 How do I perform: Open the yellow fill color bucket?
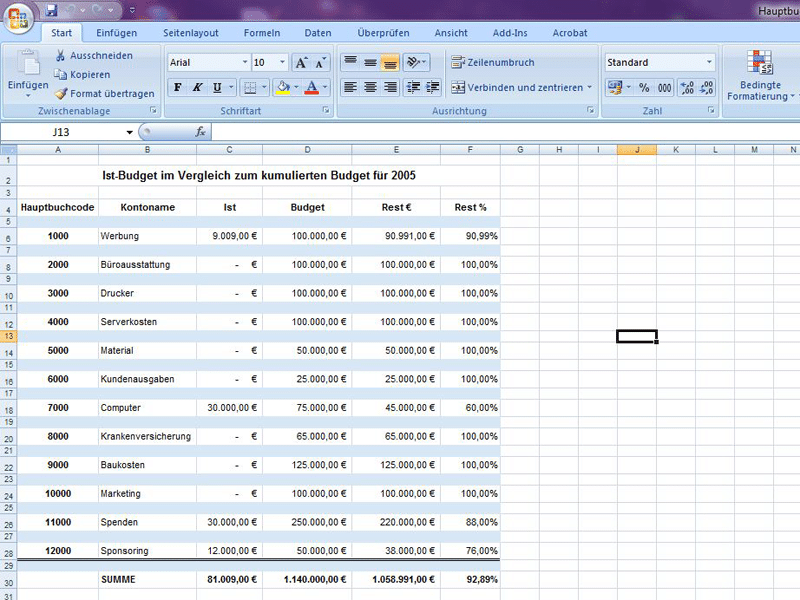click(283, 88)
